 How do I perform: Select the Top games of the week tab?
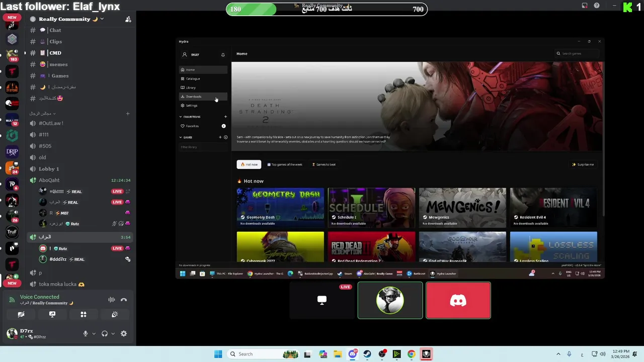285,164
